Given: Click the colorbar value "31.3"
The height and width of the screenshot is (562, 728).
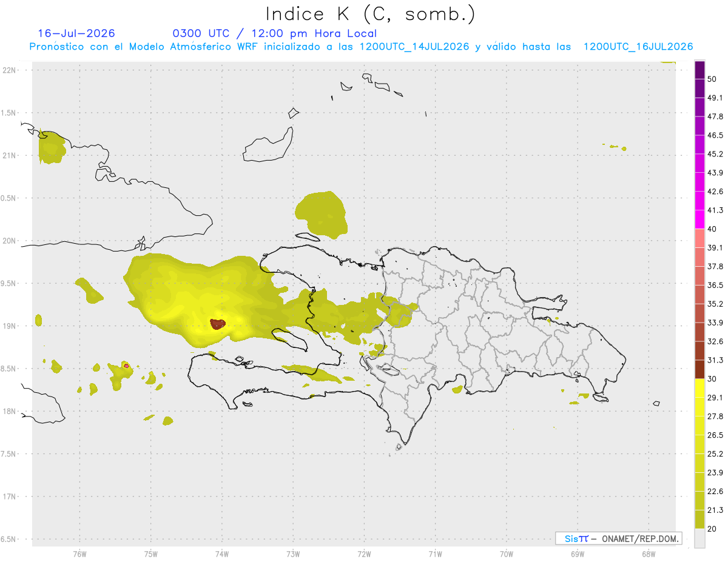Looking at the screenshot, I should (715, 360).
